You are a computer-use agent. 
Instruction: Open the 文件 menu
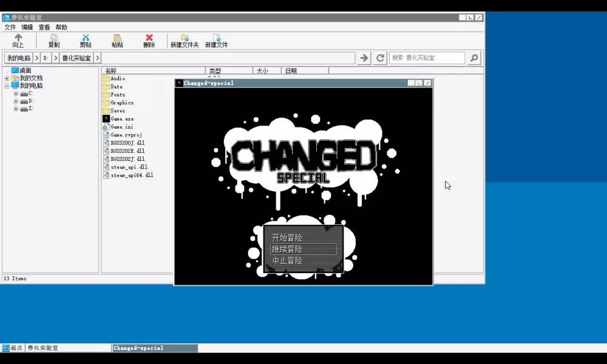tap(10, 27)
